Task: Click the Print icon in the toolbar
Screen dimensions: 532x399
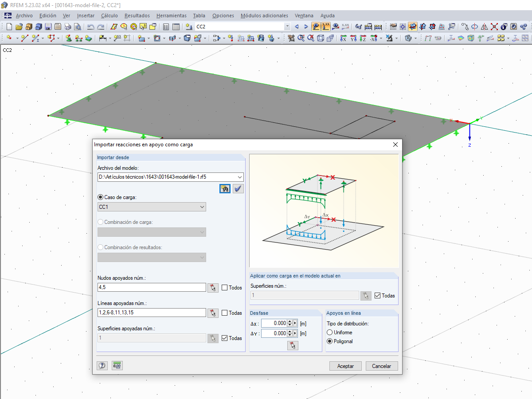Action: pyautogui.click(x=68, y=27)
